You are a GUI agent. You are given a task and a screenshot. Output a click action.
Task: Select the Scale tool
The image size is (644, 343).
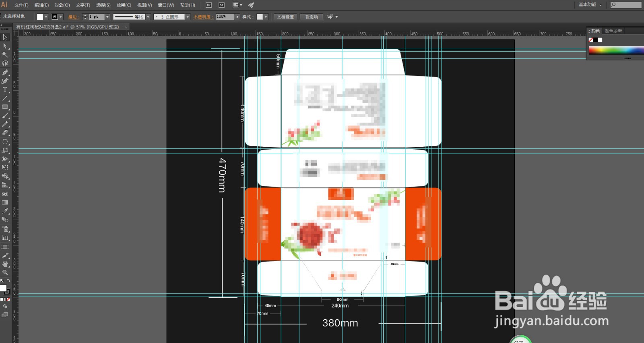pyautogui.click(x=5, y=150)
